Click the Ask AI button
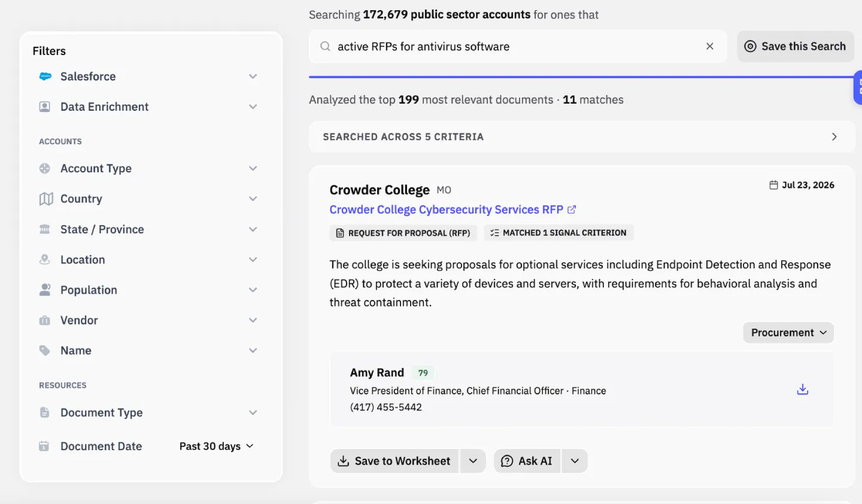Viewport: 862px width, 504px height. [x=527, y=461]
